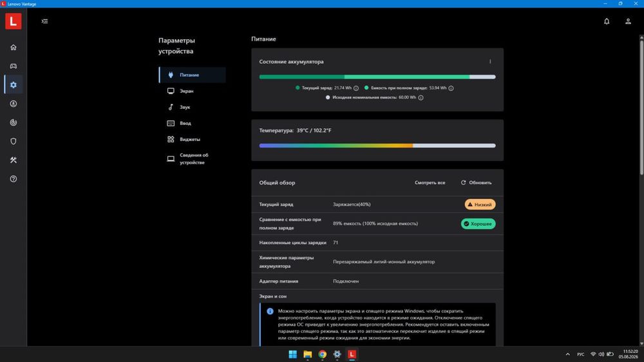Viewport: 644px width, 362px height.
Task: Click the info icon in Экран и сон note
Action: tap(270, 311)
